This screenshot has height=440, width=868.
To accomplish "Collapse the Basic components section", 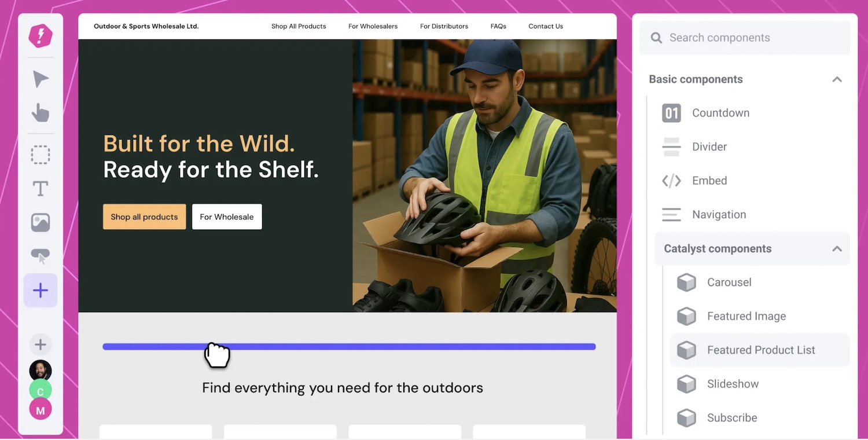I will pyautogui.click(x=837, y=79).
